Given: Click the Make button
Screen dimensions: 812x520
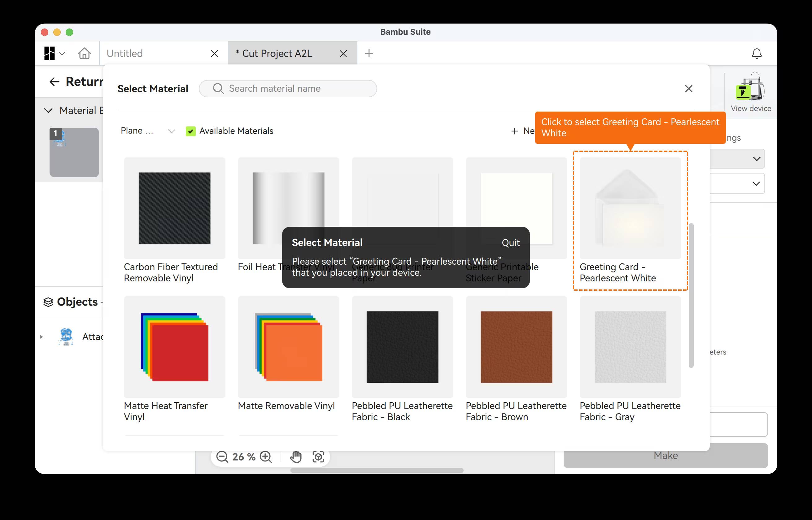Looking at the screenshot, I should tap(665, 456).
